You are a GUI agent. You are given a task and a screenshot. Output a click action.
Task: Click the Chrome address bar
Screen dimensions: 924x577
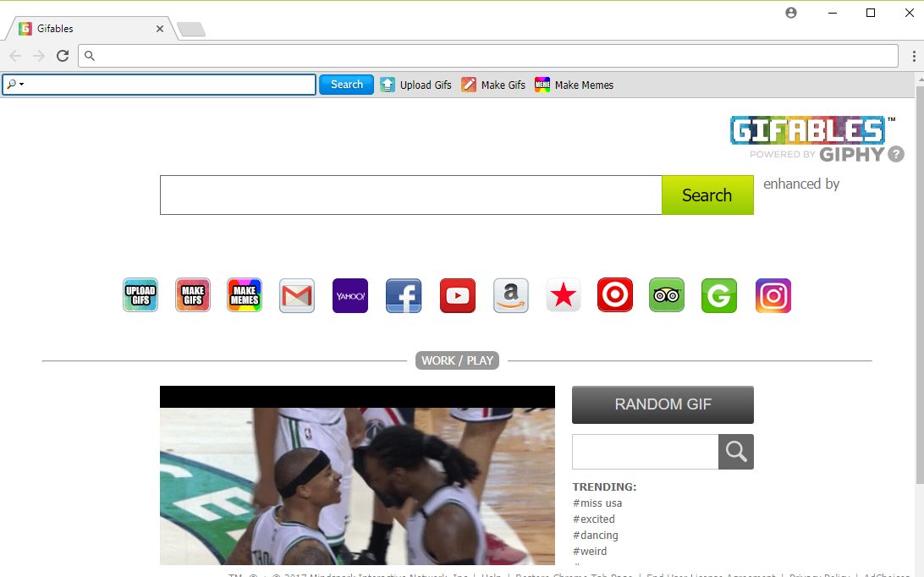pos(488,56)
